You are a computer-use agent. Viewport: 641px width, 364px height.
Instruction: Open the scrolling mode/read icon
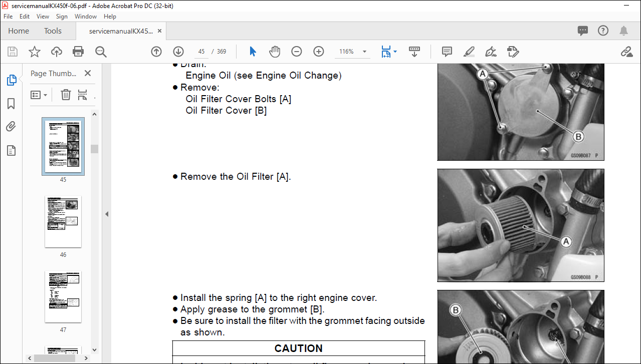click(x=414, y=52)
